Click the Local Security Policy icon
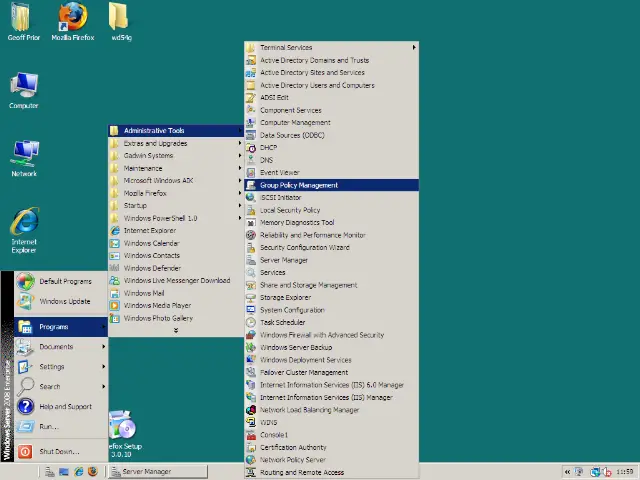This screenshot has width=640, height=480. (251, 210)
